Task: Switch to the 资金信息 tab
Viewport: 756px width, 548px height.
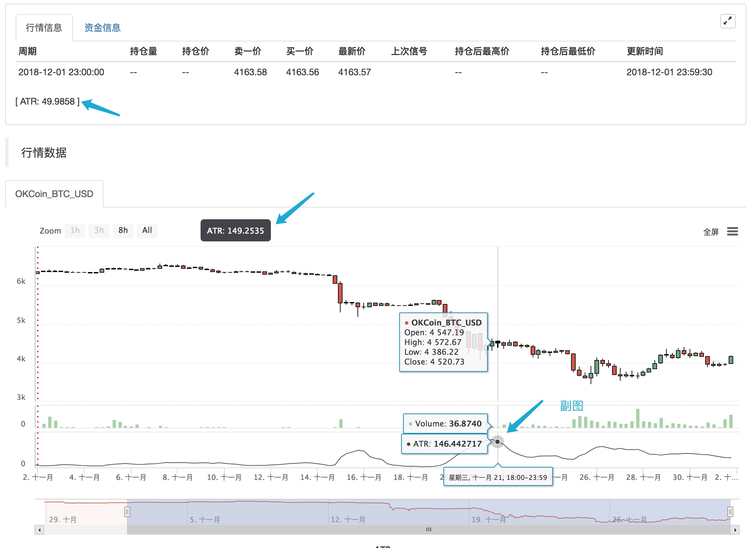Action: click(102, 28)
